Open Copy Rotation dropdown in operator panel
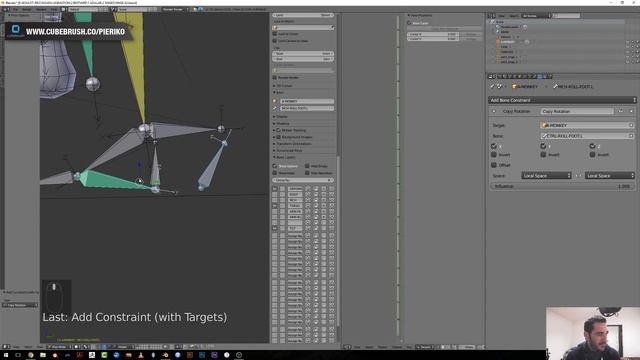Image resolution: width=640 pixels, height=360 pixels. (20, 305)
